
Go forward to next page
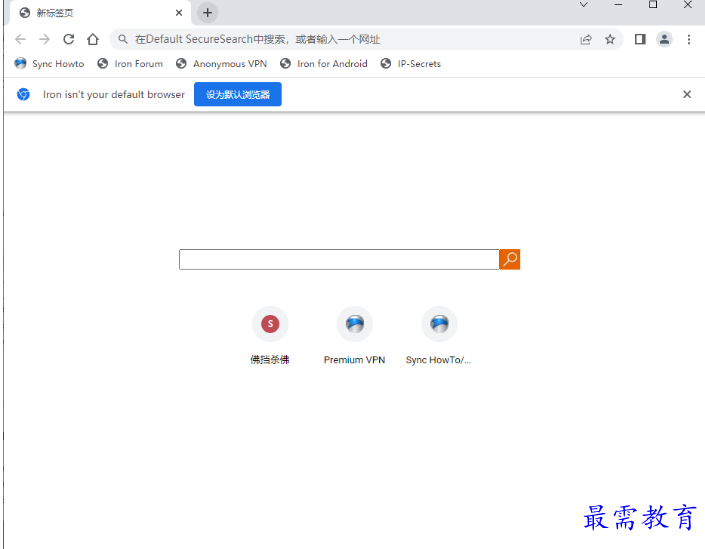pyautogui.click(x=45, y=40)
